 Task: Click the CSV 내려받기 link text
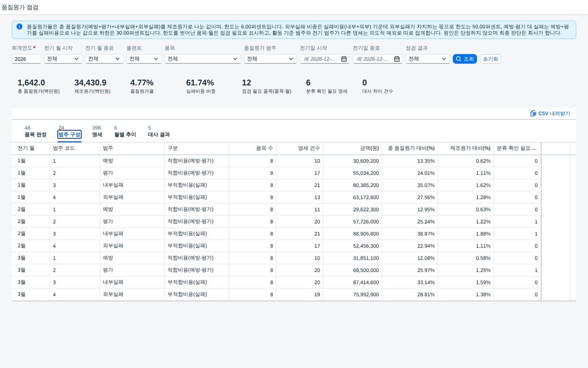[554, 113]
